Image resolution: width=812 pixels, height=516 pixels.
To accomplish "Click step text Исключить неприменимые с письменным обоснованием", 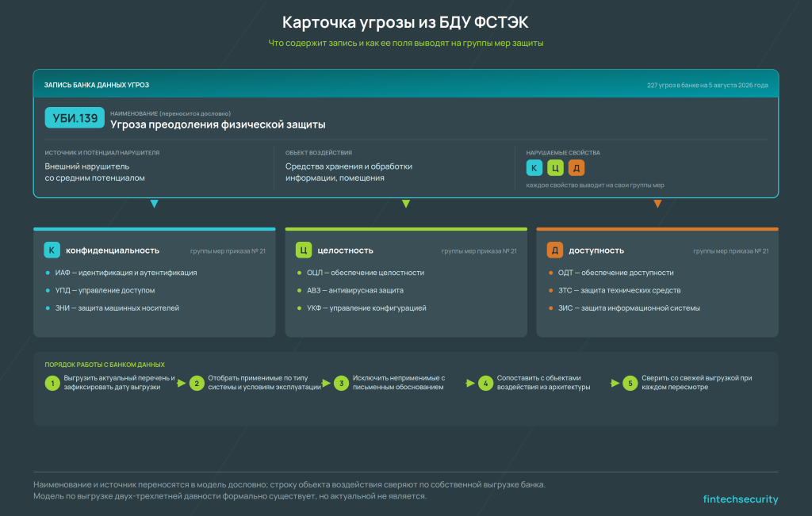I will pos(399,383).
